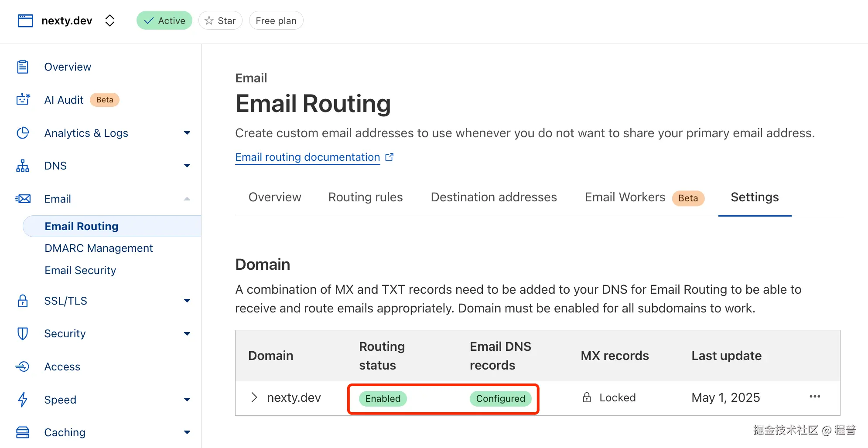Click the Configured Email DNS records badge
The height and width of the screenshot is (448, 868).
point(500,398)
